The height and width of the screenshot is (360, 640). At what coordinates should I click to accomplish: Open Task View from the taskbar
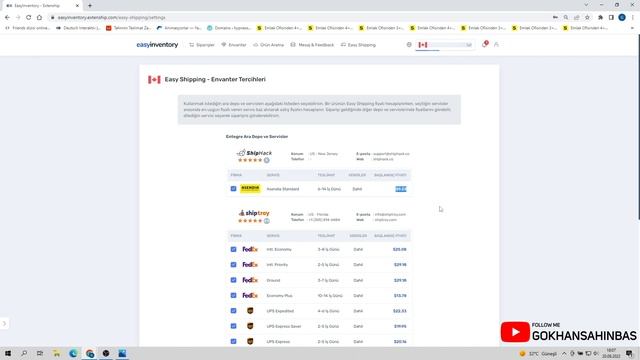tap(40, 353)
